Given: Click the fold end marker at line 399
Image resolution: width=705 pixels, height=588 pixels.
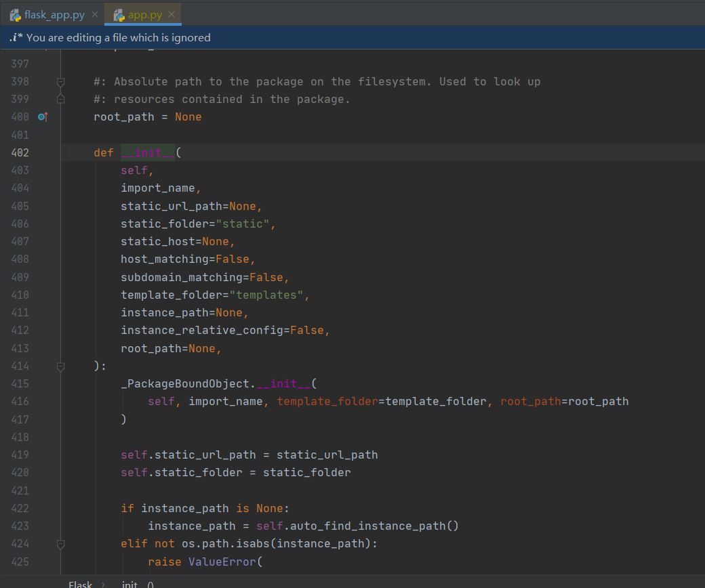Looking at the screenshot, I should coord(60,100).
